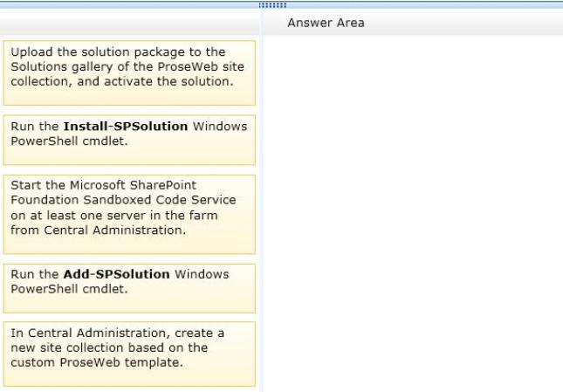Click the bold Add-SPSolution text

pyautogui.click(x=116, y=274)
